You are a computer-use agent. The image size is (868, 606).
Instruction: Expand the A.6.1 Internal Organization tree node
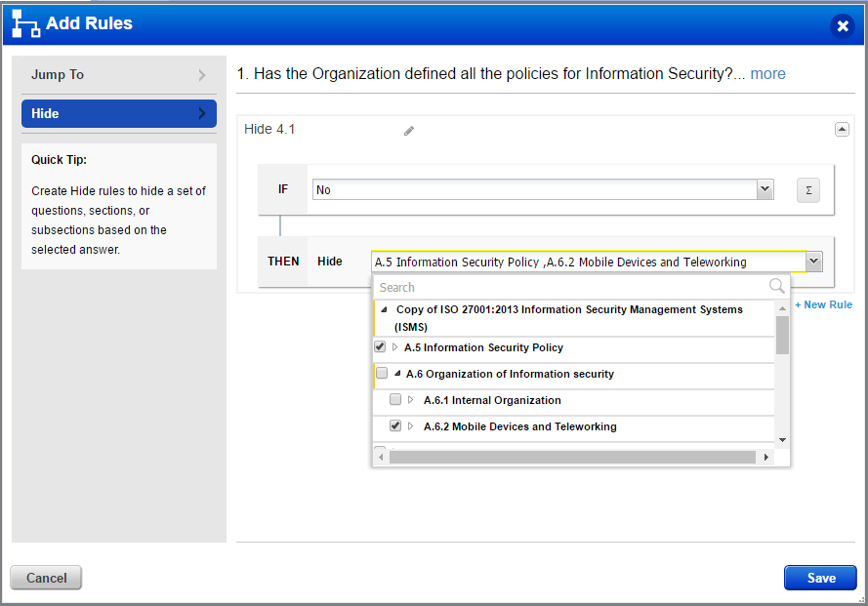[x=409, y=400]
